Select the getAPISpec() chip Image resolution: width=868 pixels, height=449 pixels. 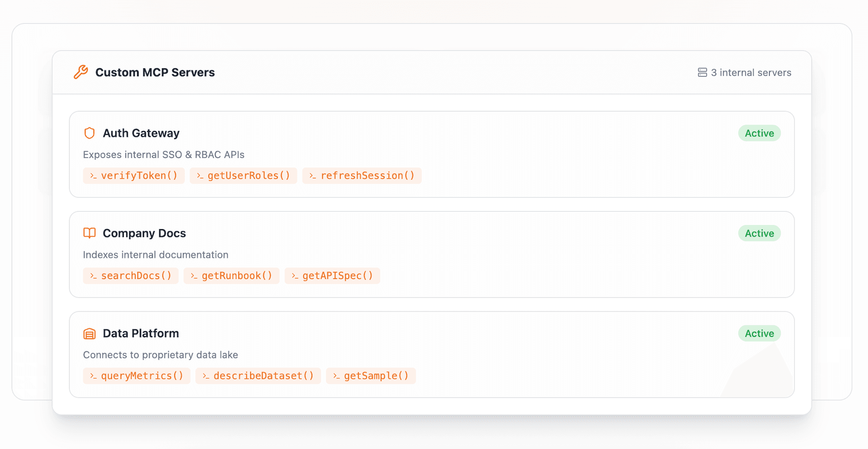point(332,276)
